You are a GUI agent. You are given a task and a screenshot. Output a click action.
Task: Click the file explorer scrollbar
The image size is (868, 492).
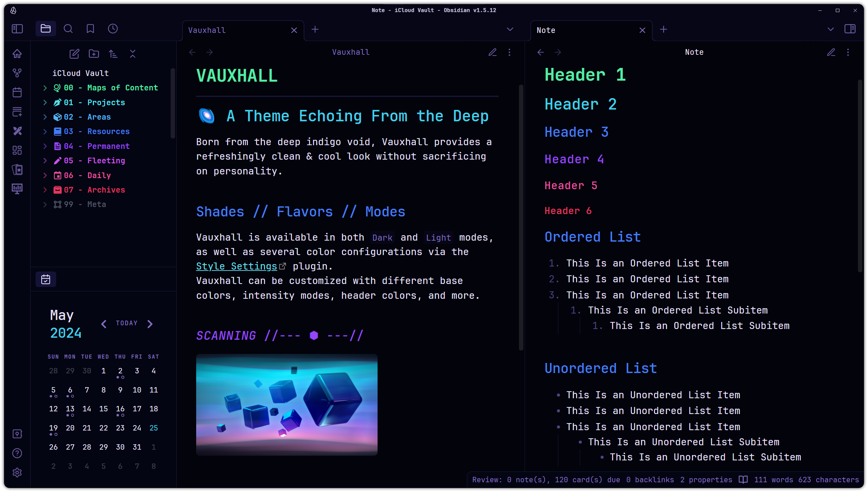(173, 103)
